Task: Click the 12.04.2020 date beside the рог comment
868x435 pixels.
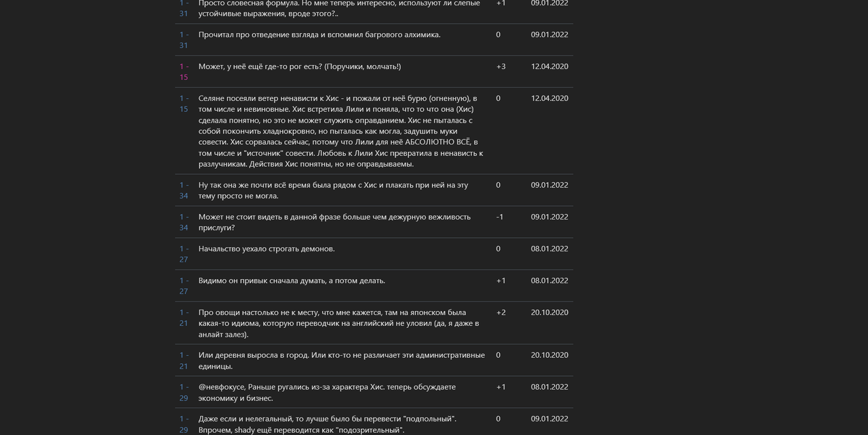Action: [549, 66]
